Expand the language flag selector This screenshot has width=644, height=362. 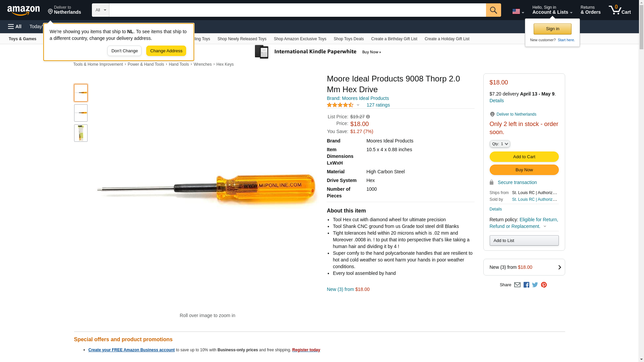coord(518,11)
